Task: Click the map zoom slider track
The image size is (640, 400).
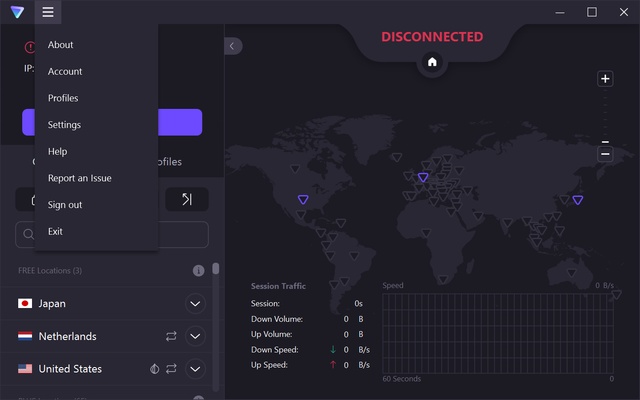Action: coord(605,116)
